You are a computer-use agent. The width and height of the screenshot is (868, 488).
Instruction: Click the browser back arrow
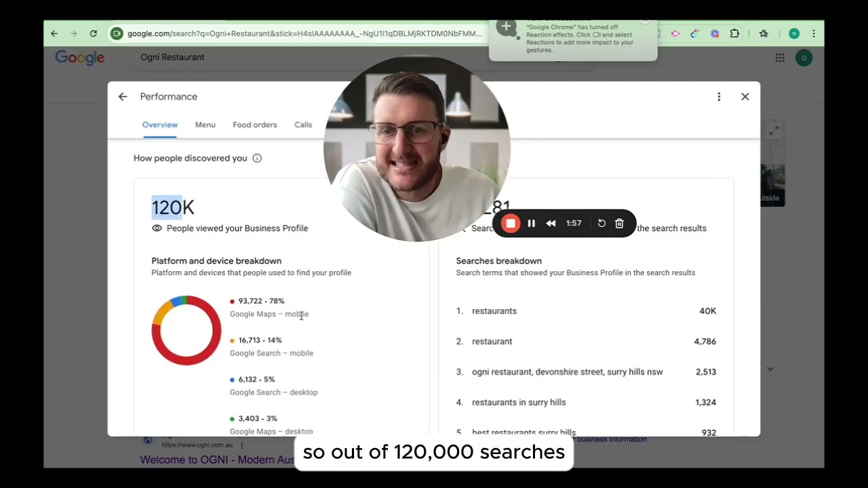point(54,33)
